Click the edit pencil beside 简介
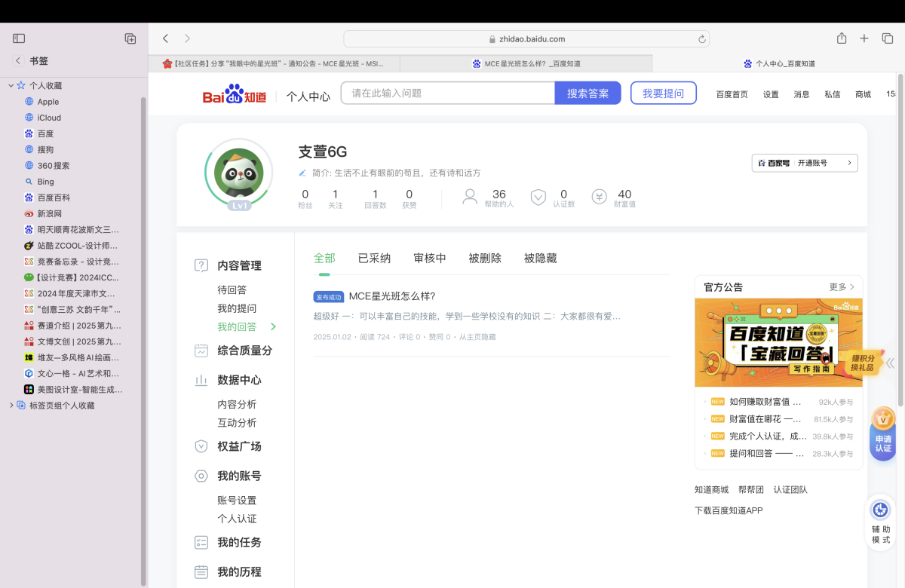 point(303,173)
